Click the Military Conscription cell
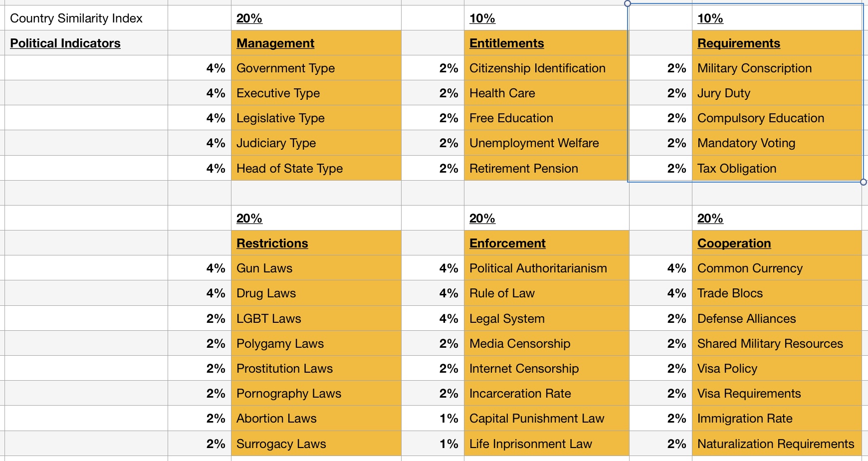Screen dimensions: 868x461 754,68
